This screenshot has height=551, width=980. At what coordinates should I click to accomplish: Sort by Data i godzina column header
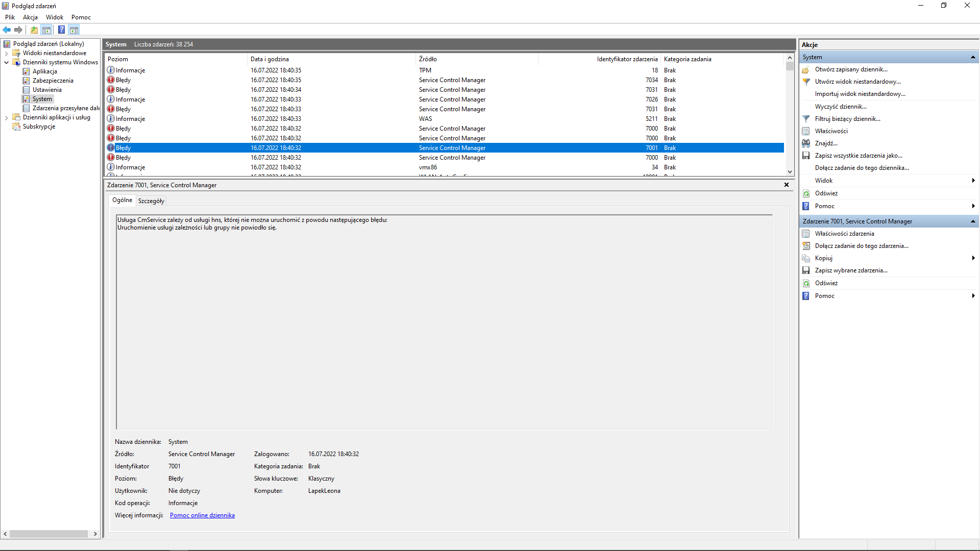(332, 59)
